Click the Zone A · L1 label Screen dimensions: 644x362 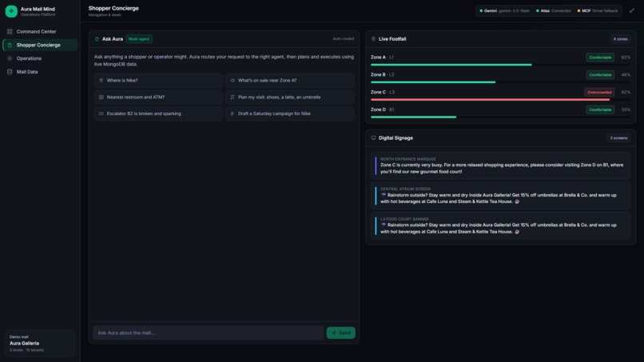382,58
